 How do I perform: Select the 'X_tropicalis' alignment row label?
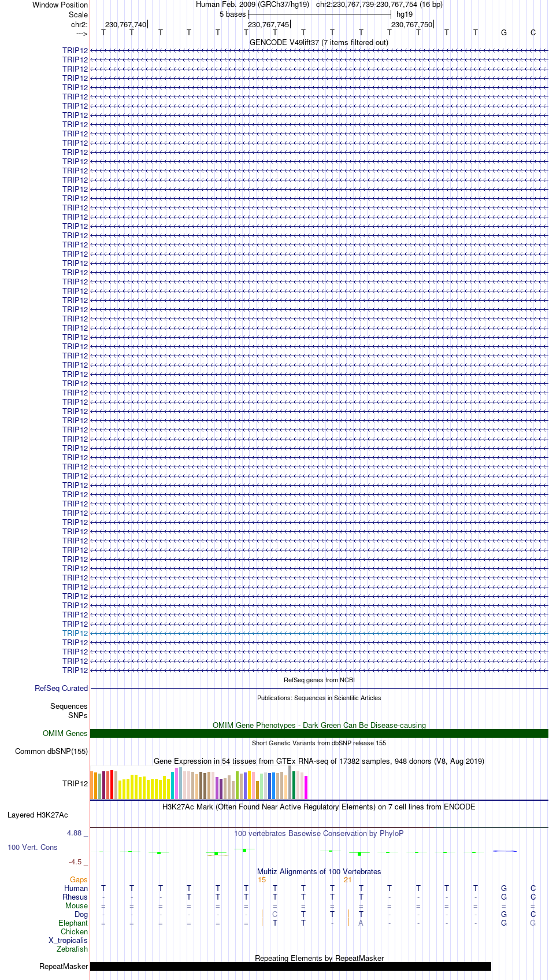pos(68,940)
